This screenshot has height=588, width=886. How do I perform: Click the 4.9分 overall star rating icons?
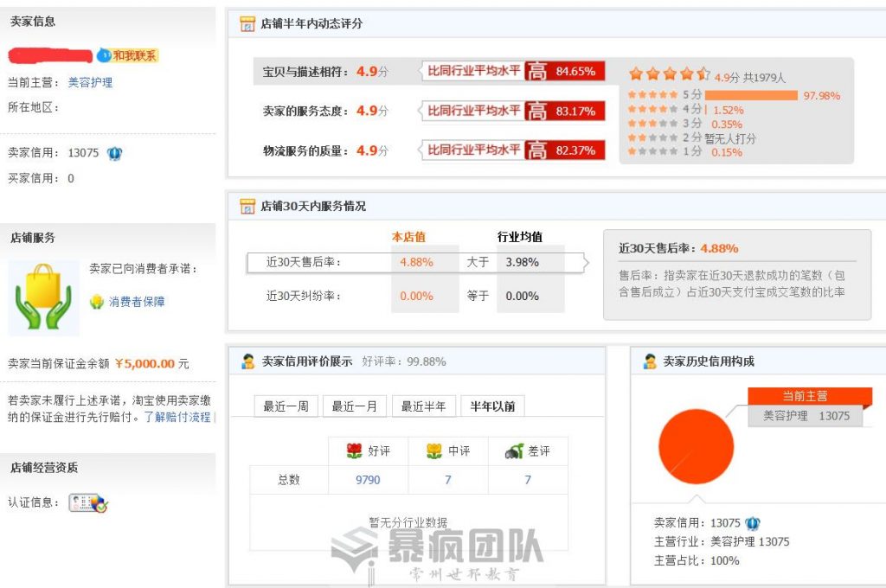[x=670, y=73]
